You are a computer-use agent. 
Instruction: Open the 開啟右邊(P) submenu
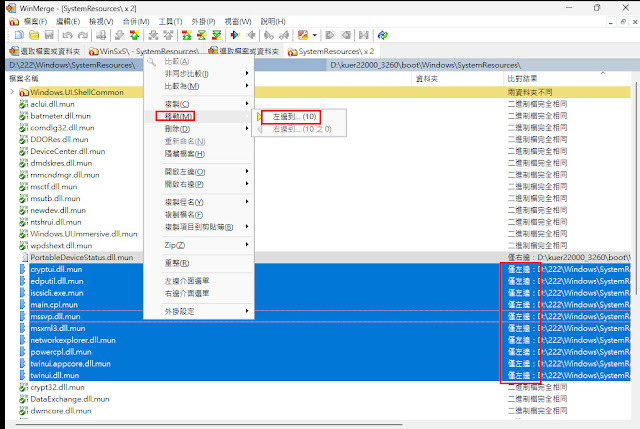[200, 184]
